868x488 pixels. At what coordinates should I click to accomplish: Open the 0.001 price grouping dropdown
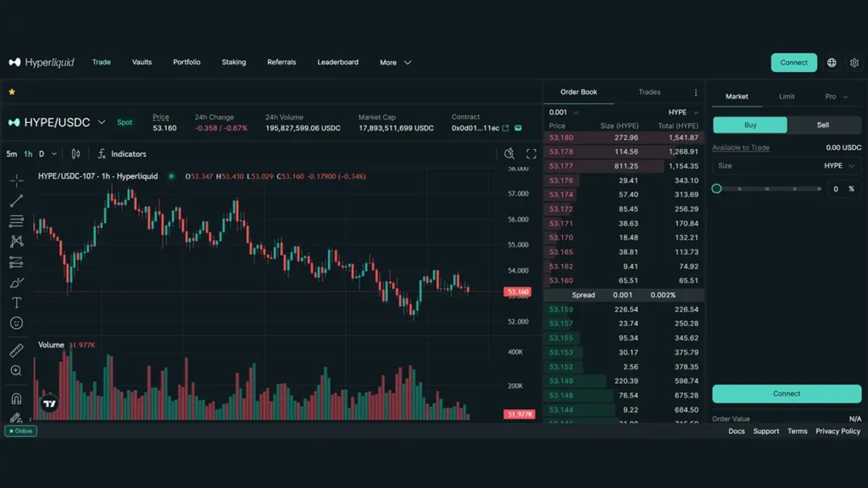coord(564,113)
